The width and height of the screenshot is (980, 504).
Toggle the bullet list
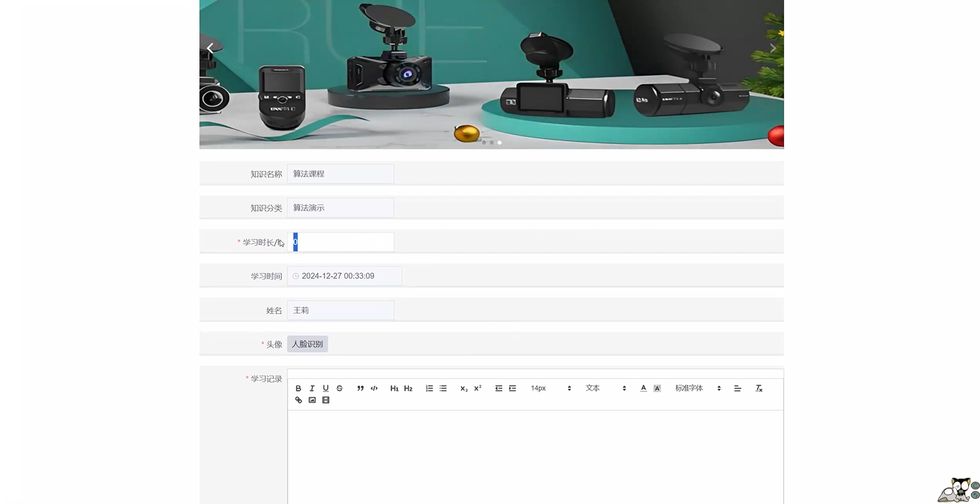coord(442,388)
